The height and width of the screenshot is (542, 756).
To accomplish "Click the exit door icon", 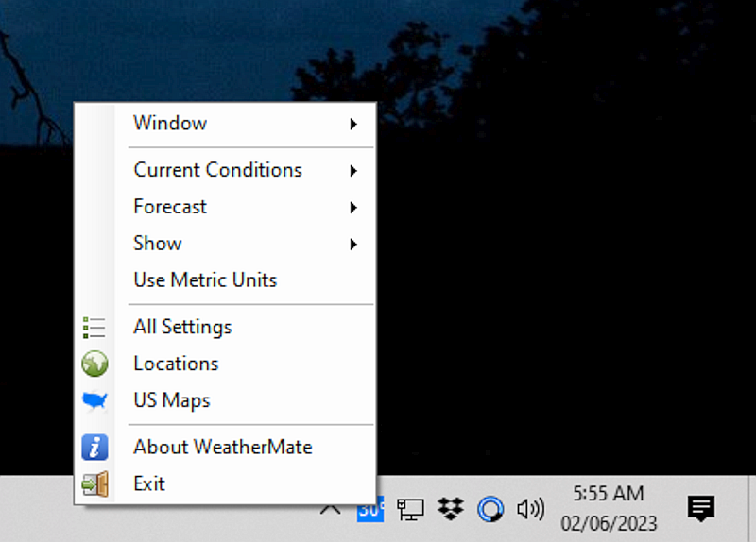I will click(x=95, y=483).
